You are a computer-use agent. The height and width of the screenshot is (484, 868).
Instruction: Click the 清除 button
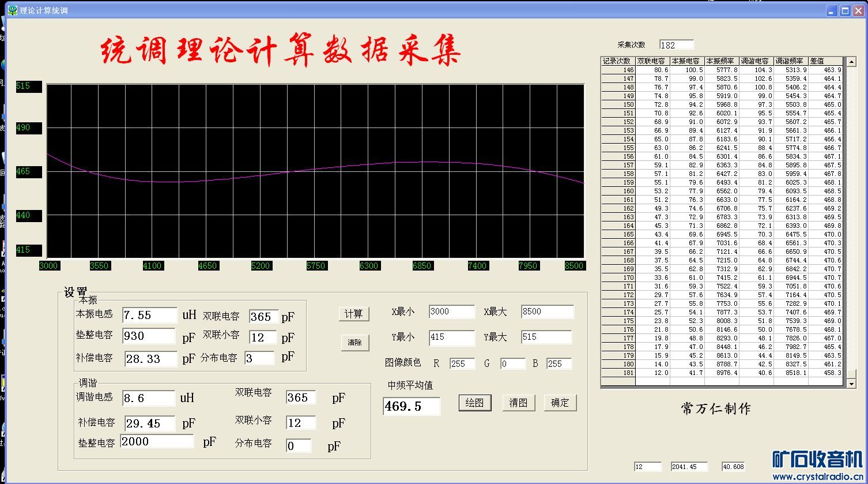click(354, 343)
